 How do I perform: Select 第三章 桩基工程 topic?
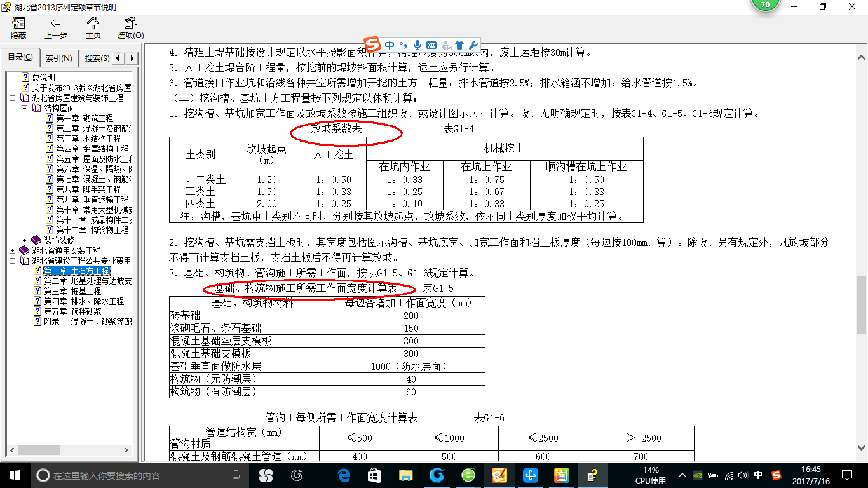[72, 291]
